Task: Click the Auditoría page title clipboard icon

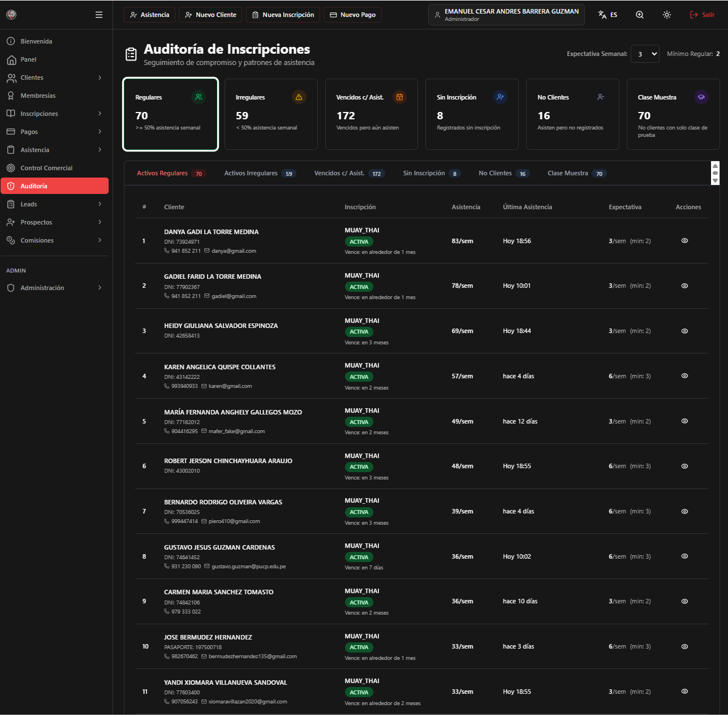Action: click(x=131, y=54)
